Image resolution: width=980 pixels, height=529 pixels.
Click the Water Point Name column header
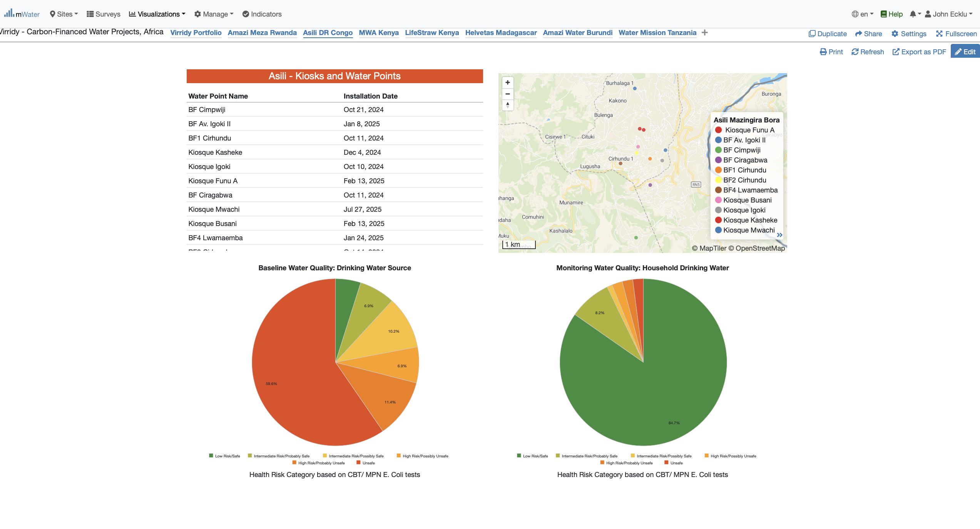(218, 96)
